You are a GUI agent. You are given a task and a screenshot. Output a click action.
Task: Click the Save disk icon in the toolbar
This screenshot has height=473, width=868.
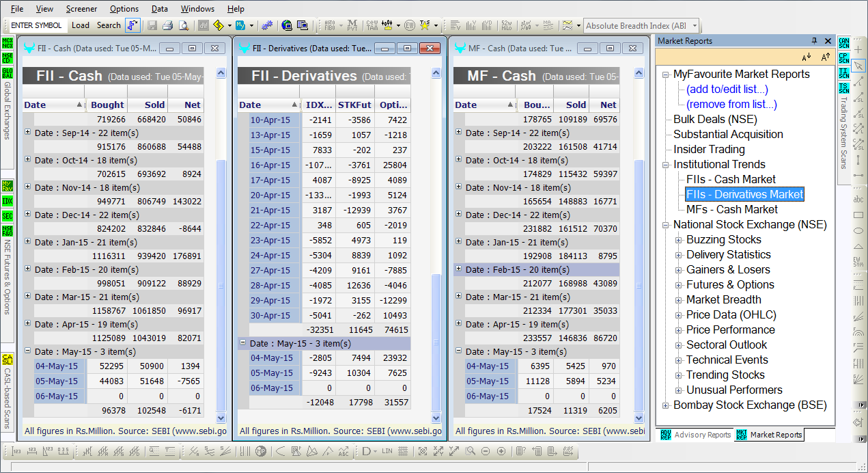pos(151,25)
